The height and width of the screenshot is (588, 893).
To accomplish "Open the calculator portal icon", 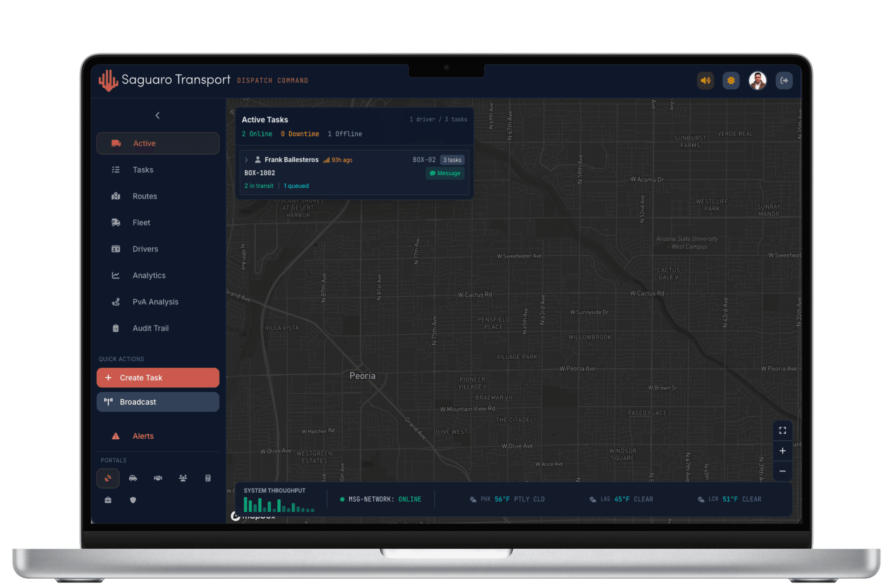I will point(208,478).
